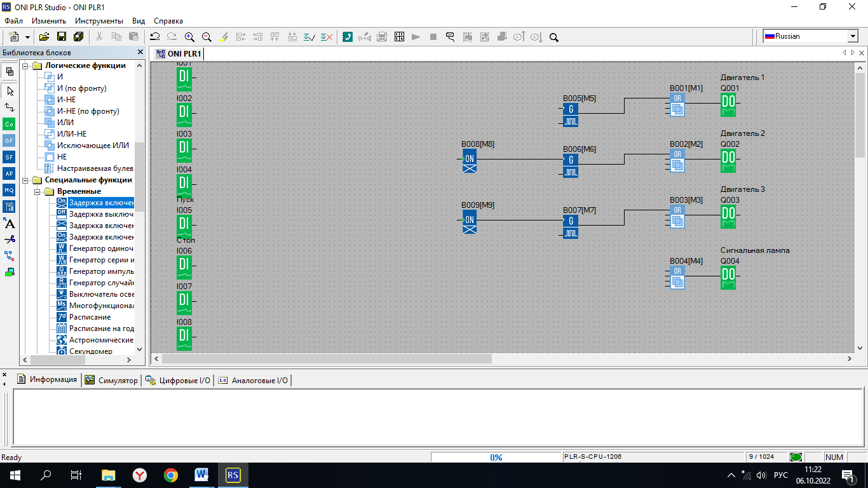Click the canvas horizontal scrollbar thumb

click(327, 359)
